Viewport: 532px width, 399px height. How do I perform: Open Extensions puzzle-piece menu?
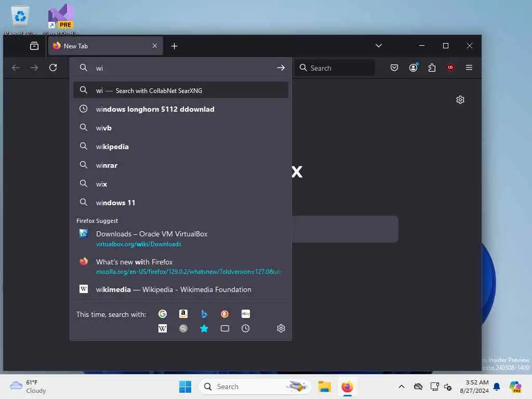(x=432, y=68)
